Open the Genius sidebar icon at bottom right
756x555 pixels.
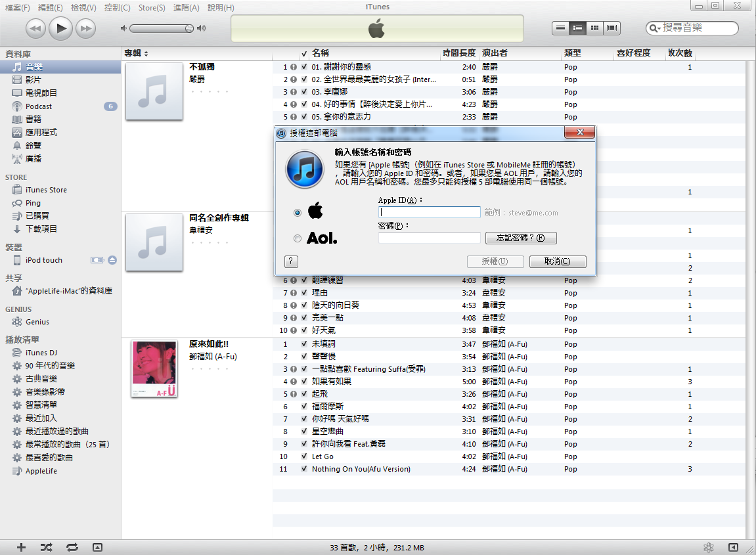coord(709,547)
